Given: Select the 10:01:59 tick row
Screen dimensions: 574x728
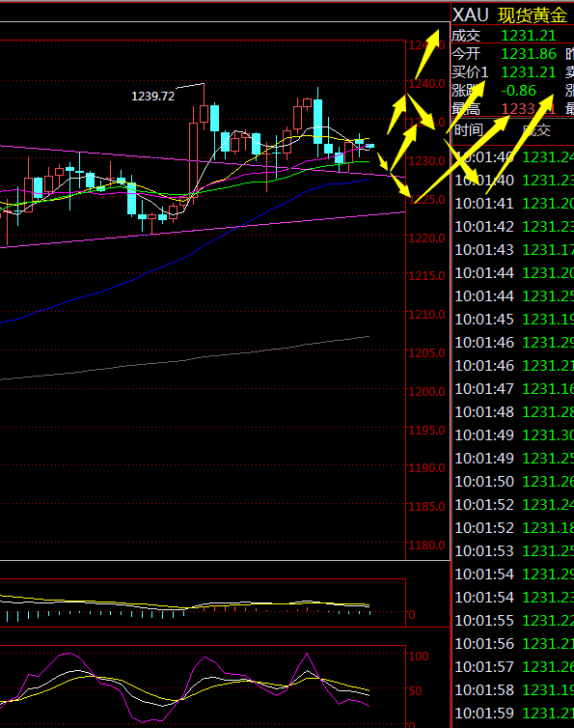Looking at the screenshot, I should tap(514, 714).
